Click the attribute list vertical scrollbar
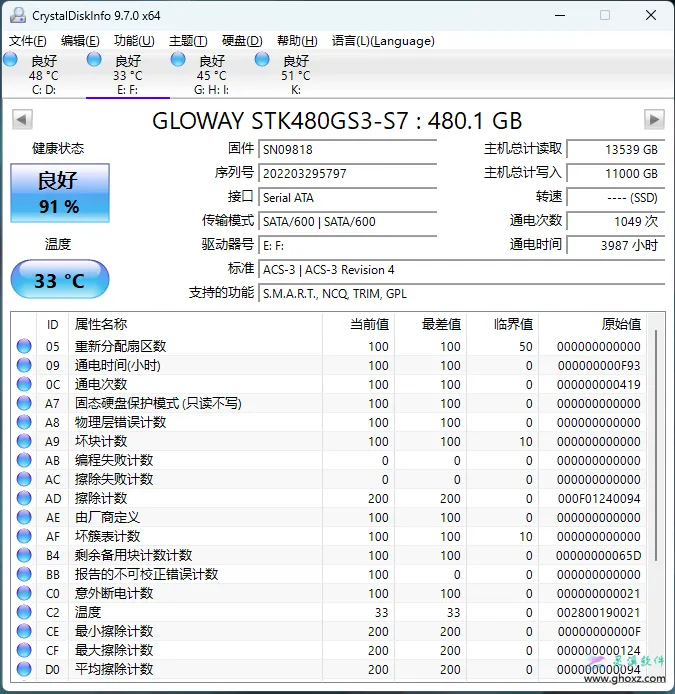Viewport: 675px width, 694px height. 656,445
